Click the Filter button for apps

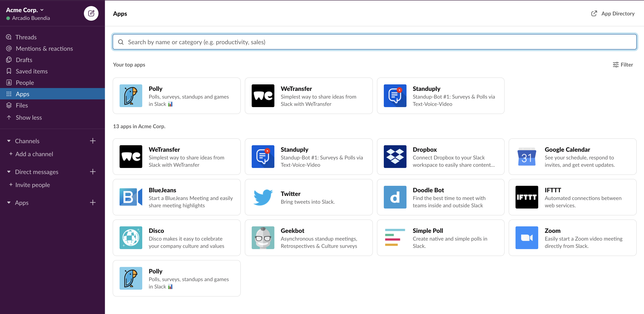point(623,65)
